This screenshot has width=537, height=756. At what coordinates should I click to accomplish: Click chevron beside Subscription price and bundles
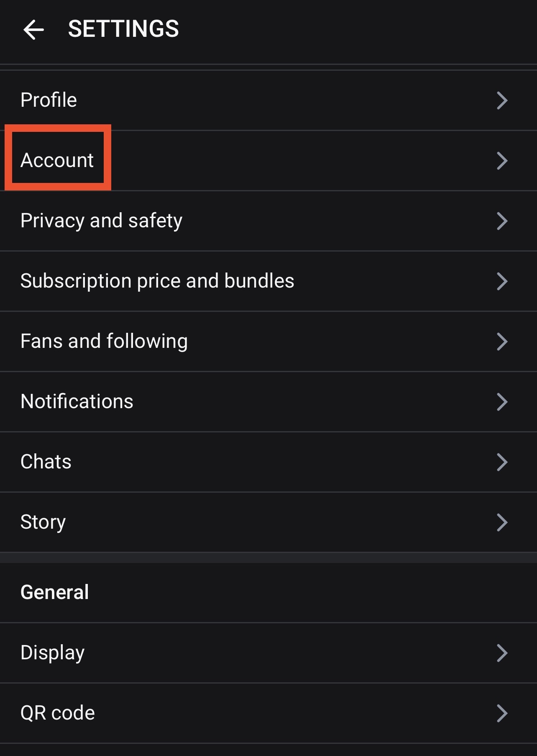pos(502,281)
